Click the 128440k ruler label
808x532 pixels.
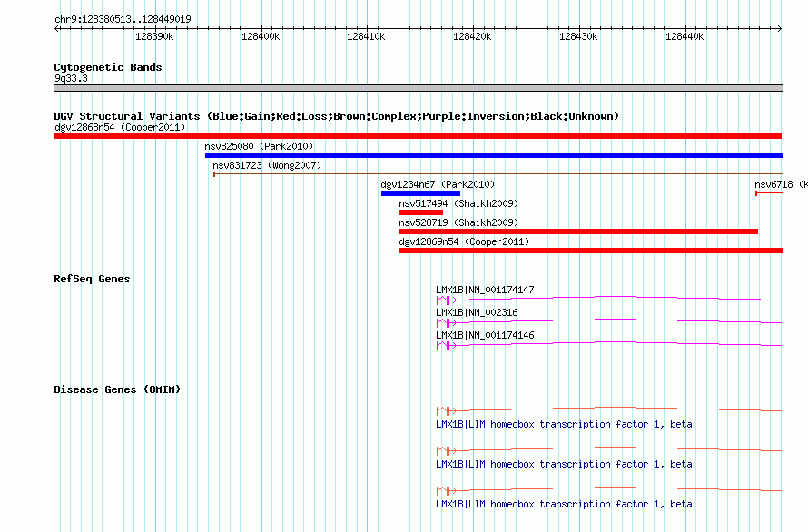tap(685, 36)
